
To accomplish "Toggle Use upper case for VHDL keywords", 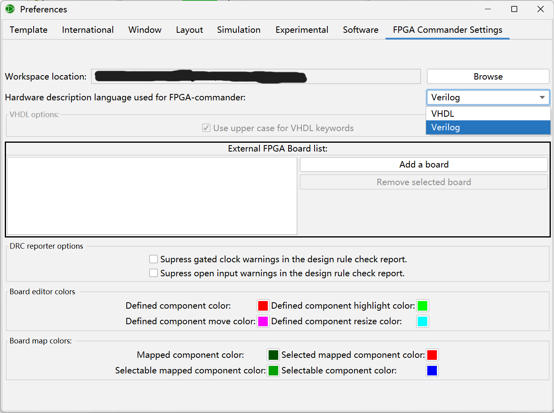I will [206, 128].
